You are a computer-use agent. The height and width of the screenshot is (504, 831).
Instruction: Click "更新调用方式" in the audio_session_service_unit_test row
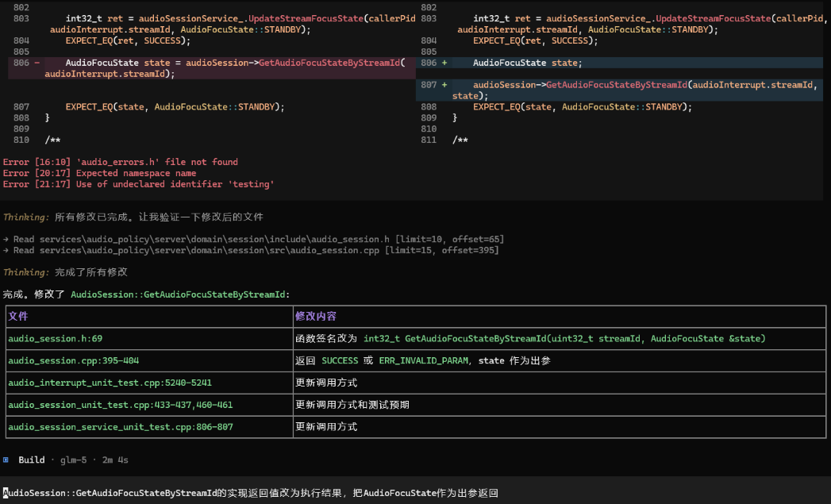click(560, 427)
